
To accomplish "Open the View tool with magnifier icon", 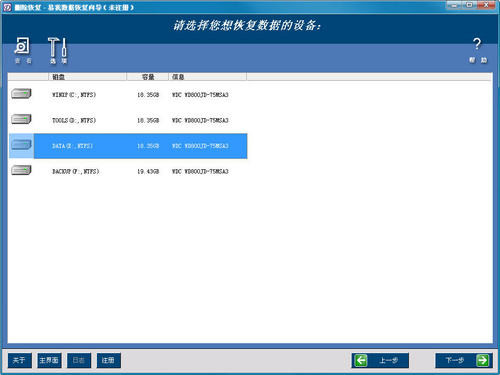I will pyautogui.click(x=22, y=50).
